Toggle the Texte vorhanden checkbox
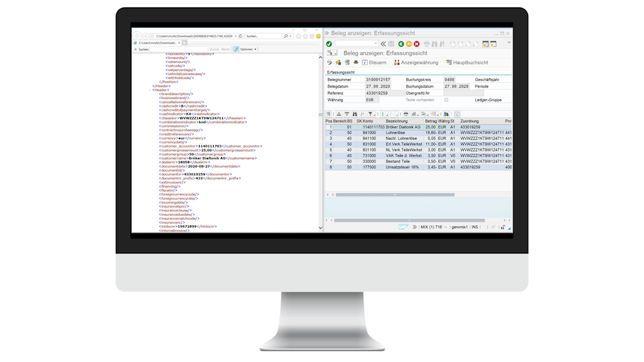The width and height of the screenshot is (644, 362). click(446, 100)
